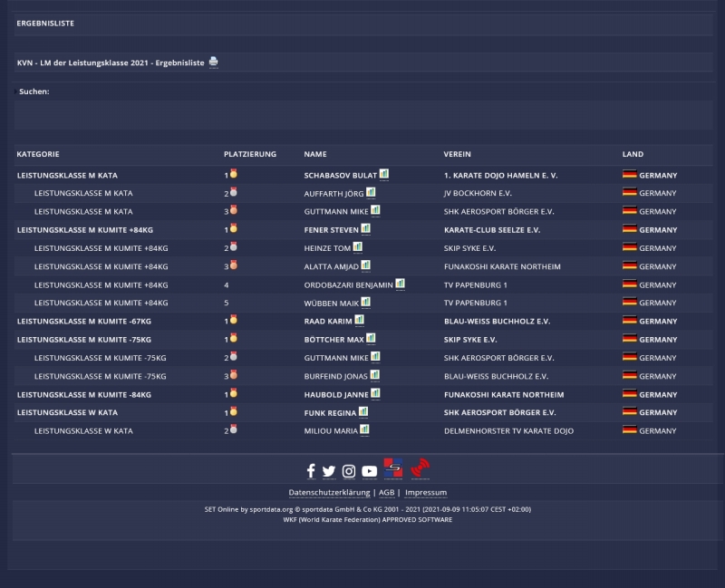725x588 pixels.
Task: Open the AGB link in footer
Action: pyautogui.click(x=386, y=493)
